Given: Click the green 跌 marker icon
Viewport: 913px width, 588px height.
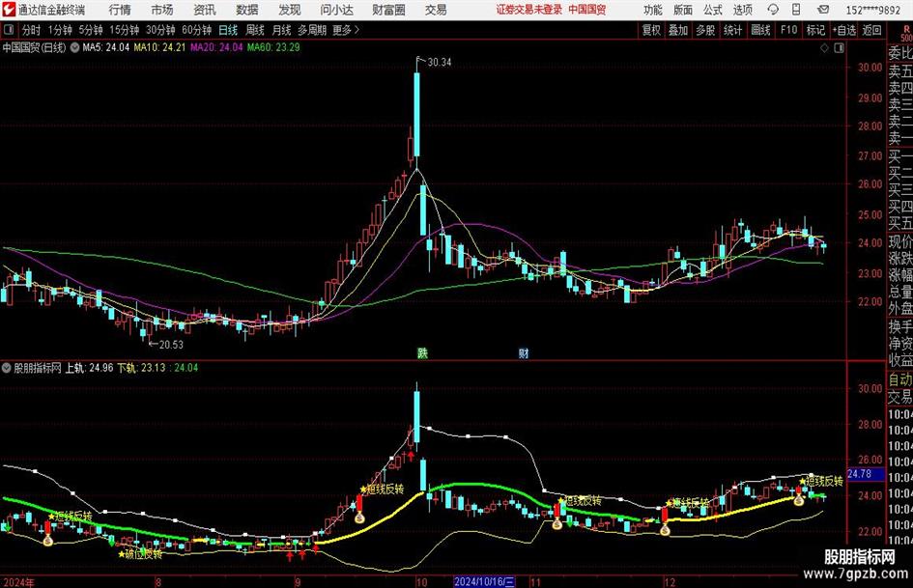Looking at the screenshot, I should 422,353.
